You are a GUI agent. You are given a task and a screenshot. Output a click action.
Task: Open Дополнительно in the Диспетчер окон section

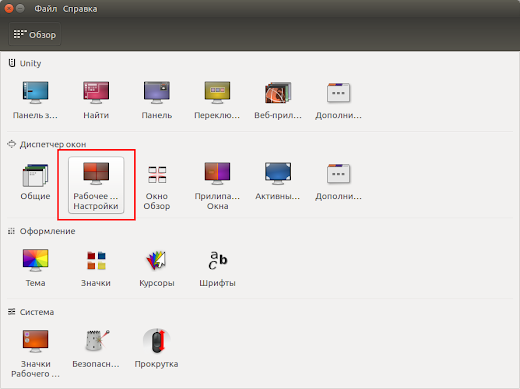click(338, 182)
